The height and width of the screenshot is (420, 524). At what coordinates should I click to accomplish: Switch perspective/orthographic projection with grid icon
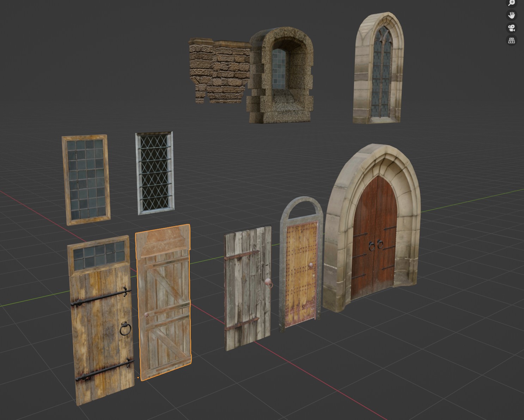(511, 41)
